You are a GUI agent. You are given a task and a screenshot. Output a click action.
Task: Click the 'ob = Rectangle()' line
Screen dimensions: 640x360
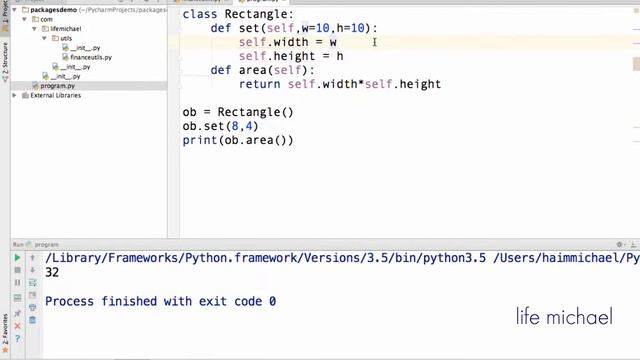coord(238,112)
